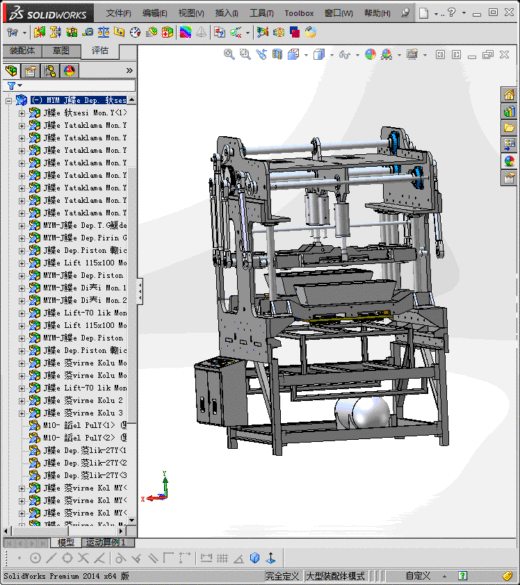Expand the tree row ending 'Lift-70 lik Mon' (upper)

[x=22, y=313]
